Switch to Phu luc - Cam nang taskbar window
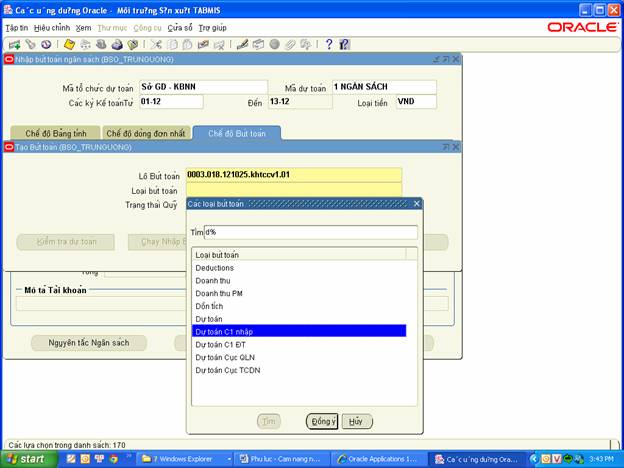This screenshot has height=468, width=624. (x=282, y=459)
